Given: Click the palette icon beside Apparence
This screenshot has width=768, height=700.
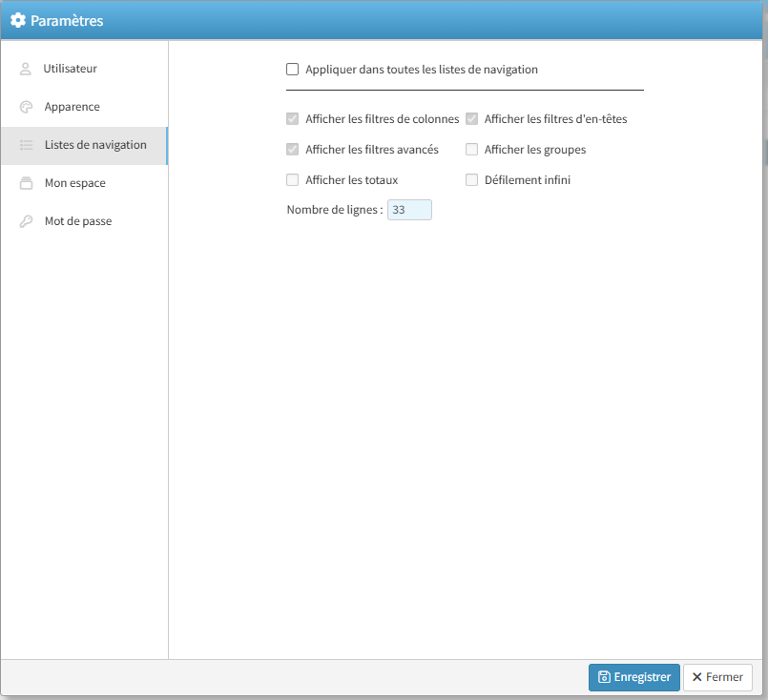Looking at the screenshot, I should tap(26, 107).
